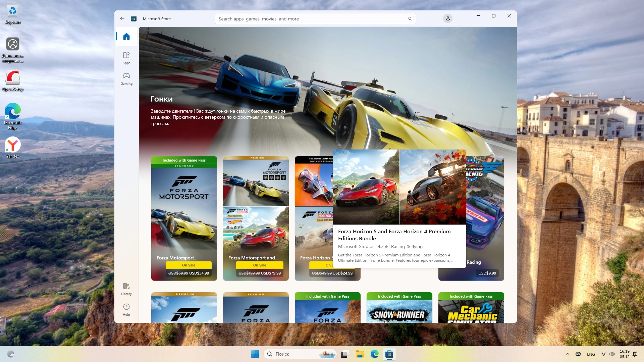Screen dimensions: 644x362
Task: Show hidden system tray icons
Action: [x=567, y=354]
